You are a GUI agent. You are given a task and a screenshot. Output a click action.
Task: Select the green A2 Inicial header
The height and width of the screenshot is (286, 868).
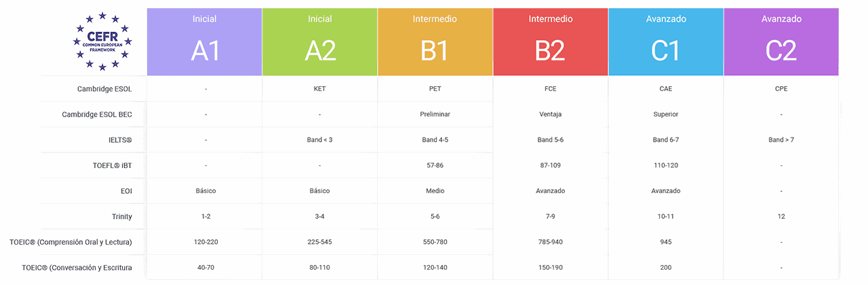coord(320,42)
